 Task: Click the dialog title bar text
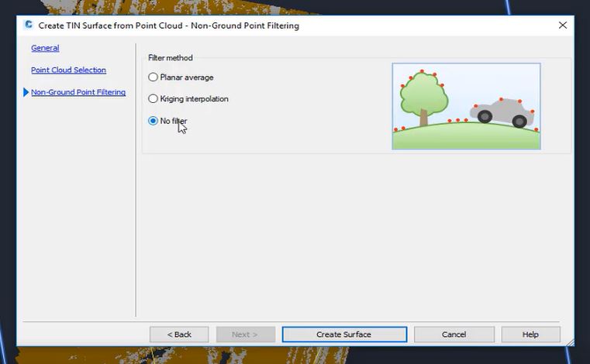coord(168,26)
